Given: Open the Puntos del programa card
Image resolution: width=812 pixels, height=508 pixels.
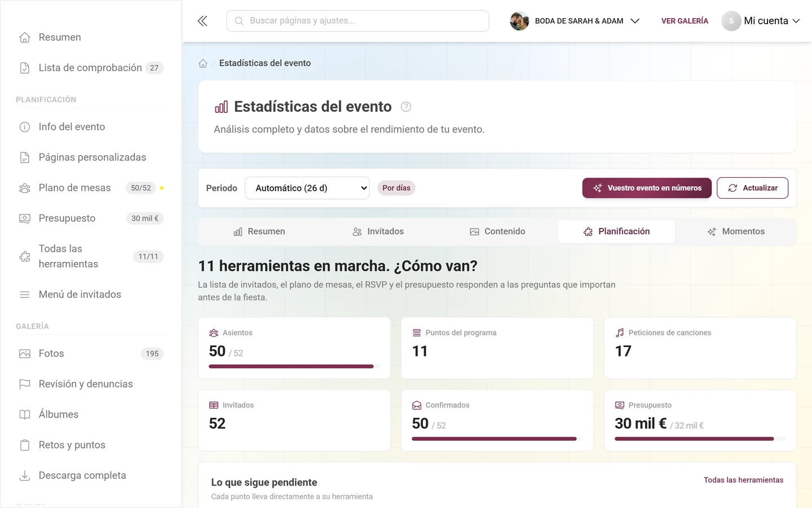Looking at the screenshot, I should pyautogui.click(x=497, y=348).
